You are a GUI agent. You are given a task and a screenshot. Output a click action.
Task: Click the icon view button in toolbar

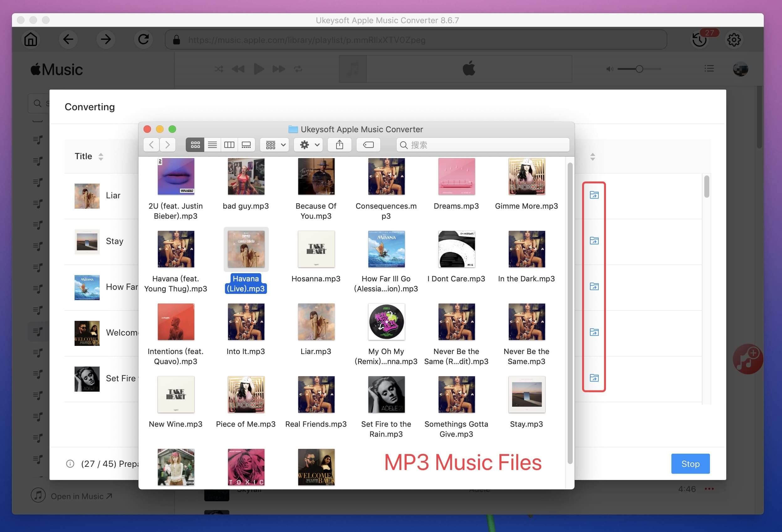[x=194, y=144]
